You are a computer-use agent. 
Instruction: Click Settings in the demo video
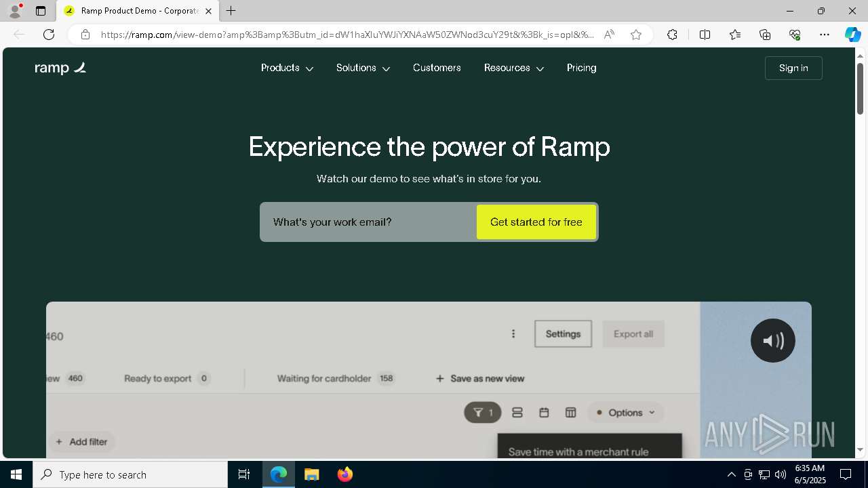[563, 334]
